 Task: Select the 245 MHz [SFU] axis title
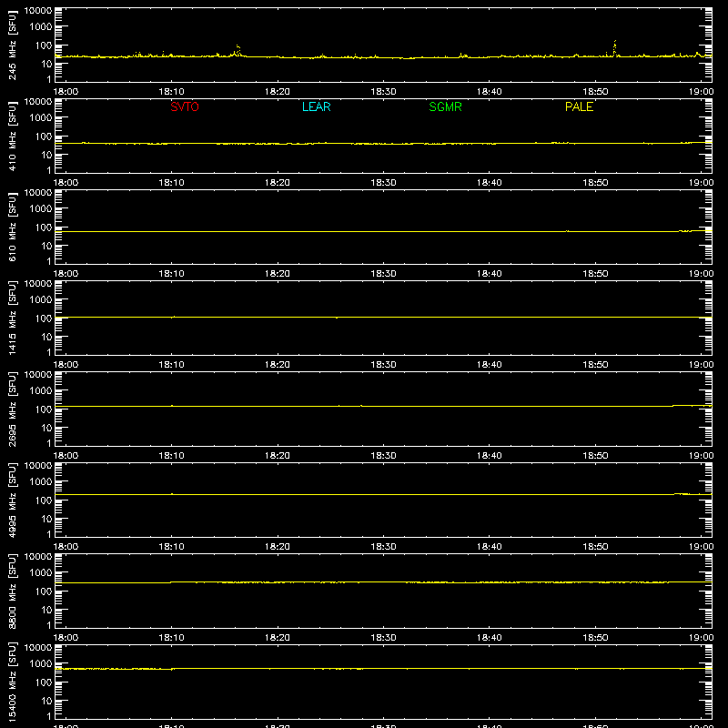[x=12, y=45]
